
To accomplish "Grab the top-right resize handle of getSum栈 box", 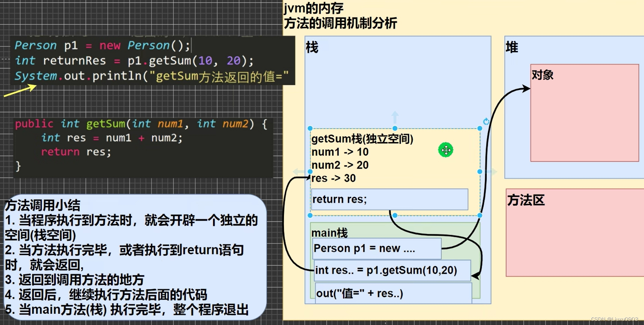I will tap(480, 129).
